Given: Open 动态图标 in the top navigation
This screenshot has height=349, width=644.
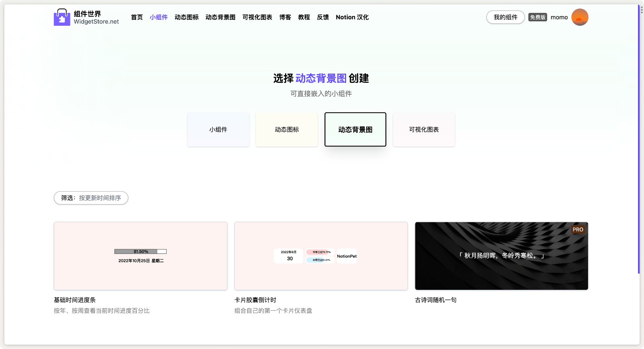Looking at the screenshot, I should coord(186,17).
